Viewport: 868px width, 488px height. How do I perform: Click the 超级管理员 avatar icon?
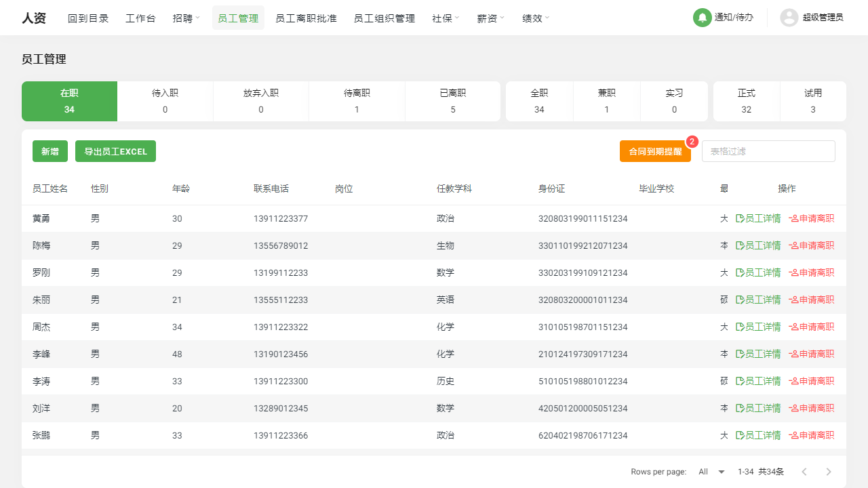[x=789, y=18]
